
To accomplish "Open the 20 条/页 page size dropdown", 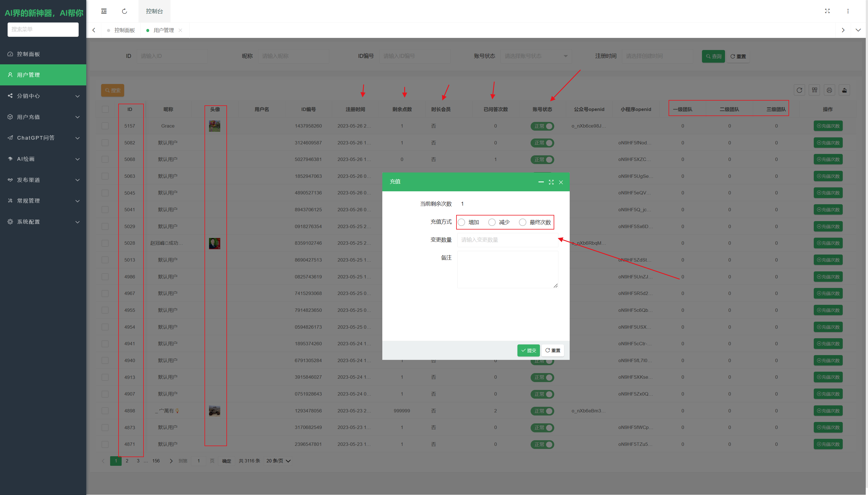I will (278, 461).
